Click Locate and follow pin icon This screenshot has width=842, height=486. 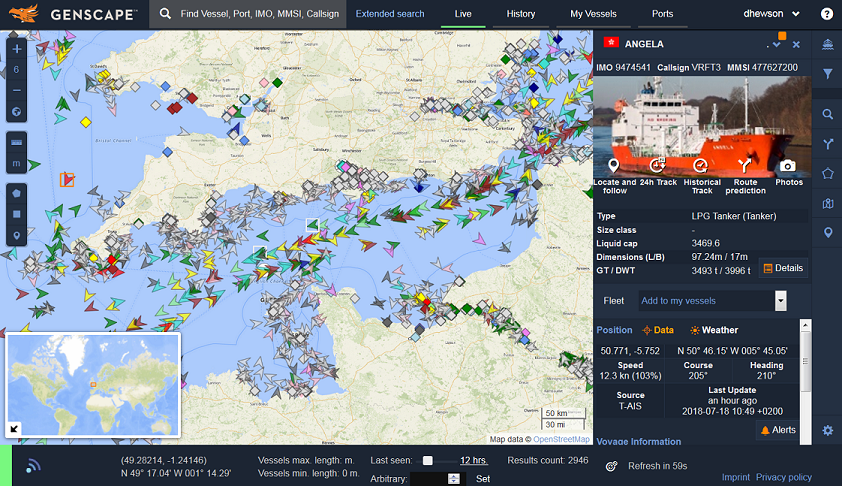pos(614,165)
